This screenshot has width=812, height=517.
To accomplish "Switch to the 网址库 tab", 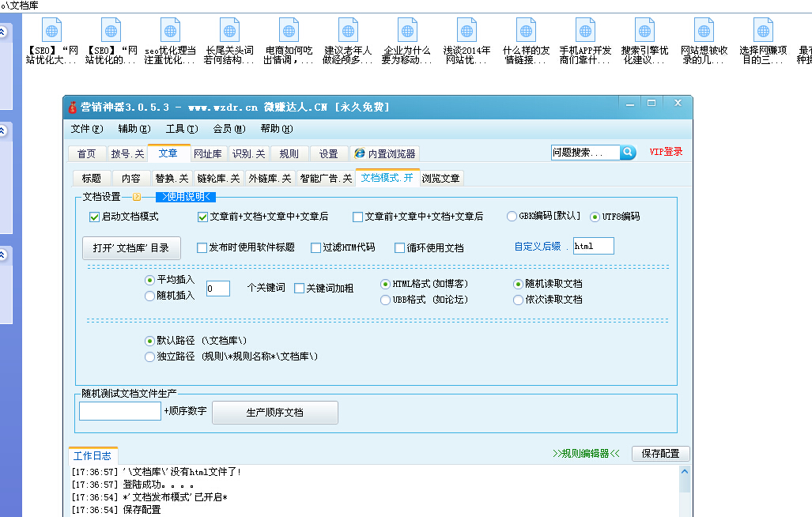I will 210,153.
